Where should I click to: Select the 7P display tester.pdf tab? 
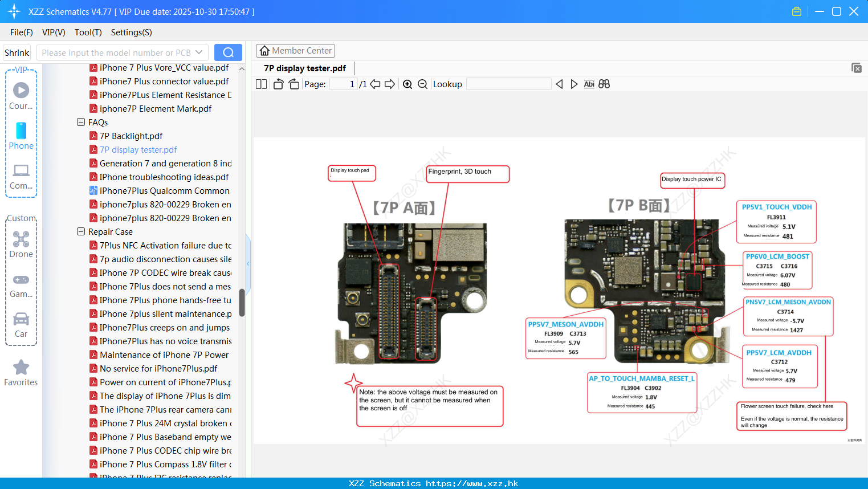tap(305, 68)
